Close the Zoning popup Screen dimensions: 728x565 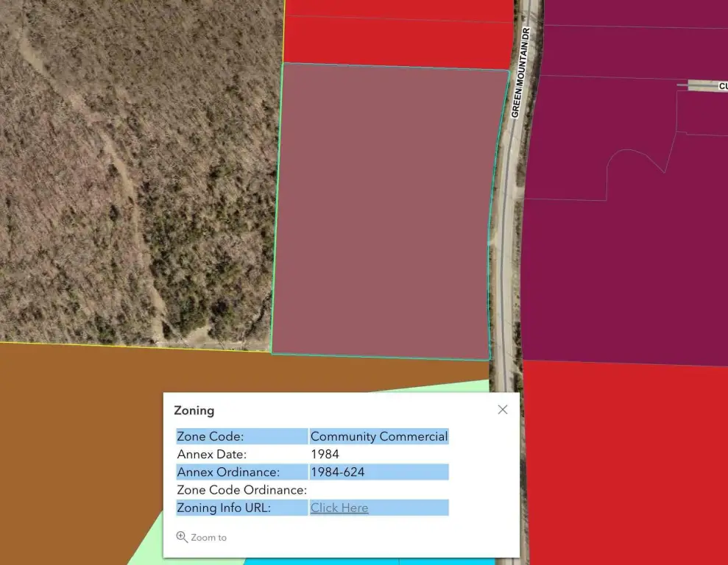click(502, 410)
